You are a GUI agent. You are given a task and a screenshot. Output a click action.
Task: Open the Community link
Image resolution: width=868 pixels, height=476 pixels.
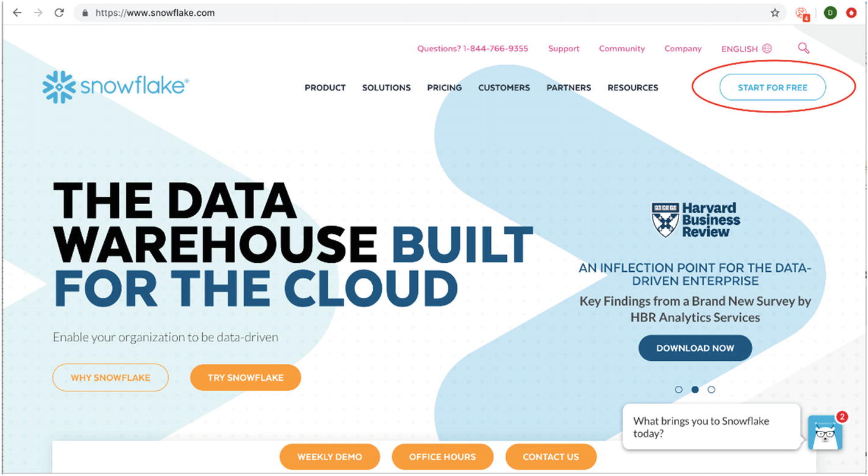tap(622, 49)
